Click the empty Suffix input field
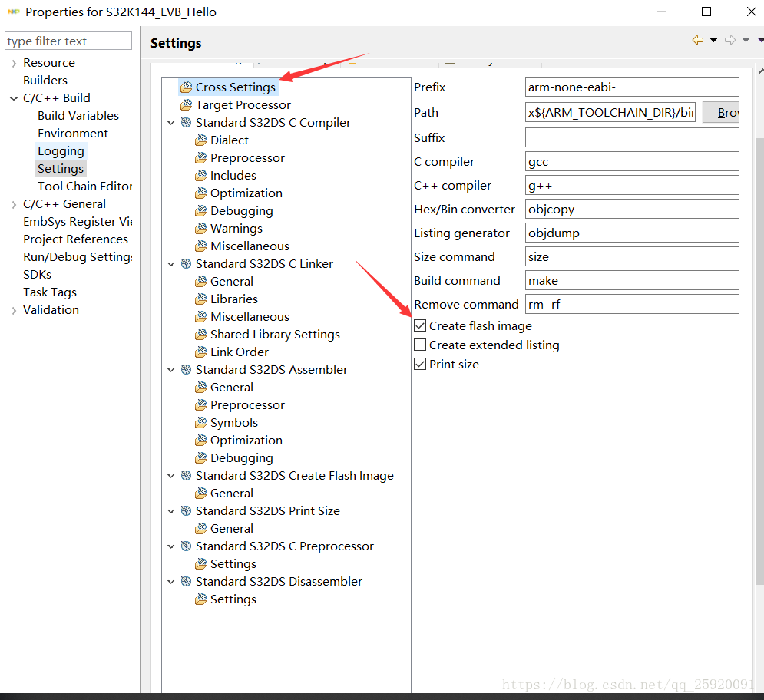The image size is (764, 700). tap(632, 138)
